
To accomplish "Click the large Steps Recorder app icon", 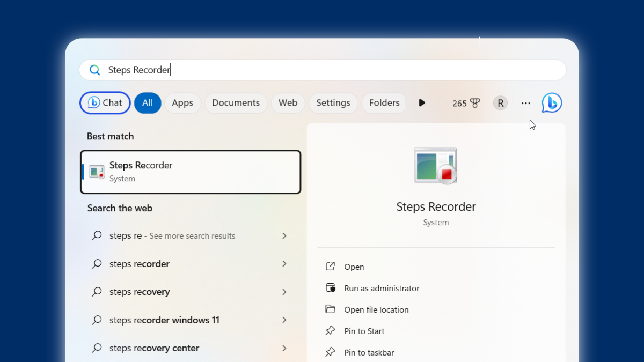I will pos(435,166).
